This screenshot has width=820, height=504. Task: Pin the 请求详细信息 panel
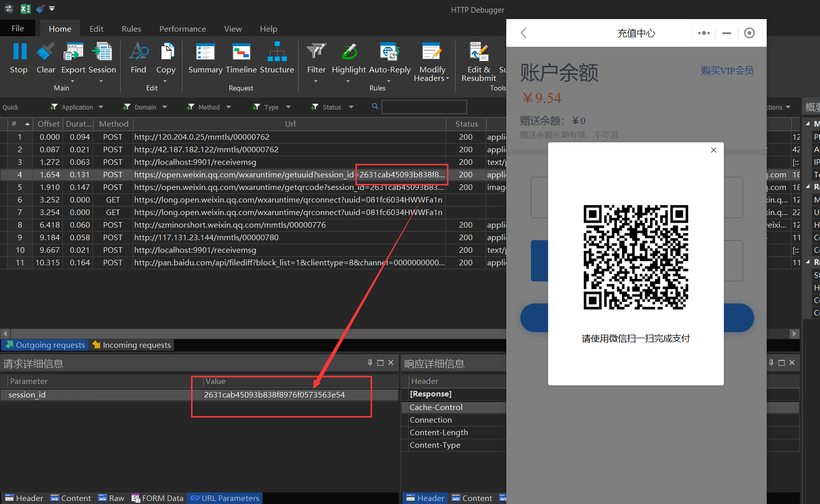coord(370,363)
